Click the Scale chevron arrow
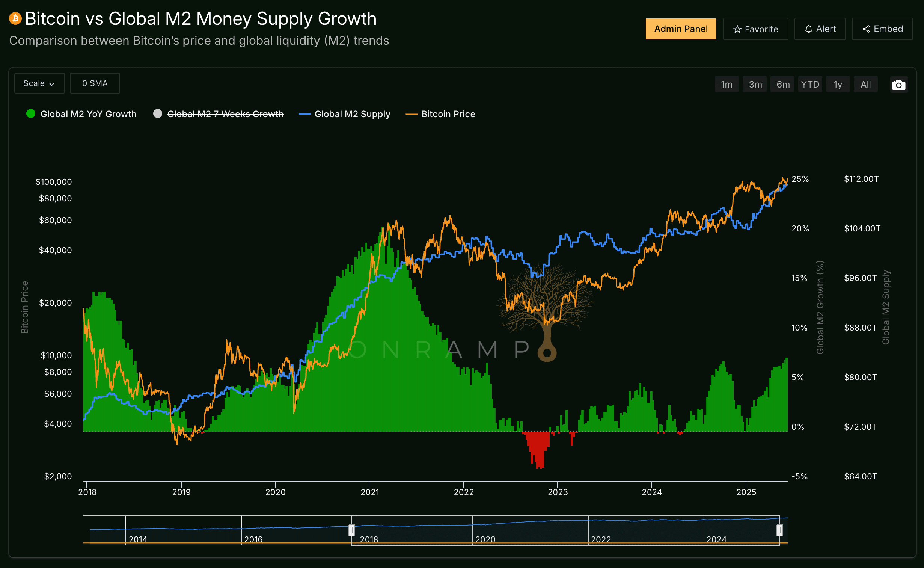Viewport: 924px width, 568px height. (x=52, y=84)
